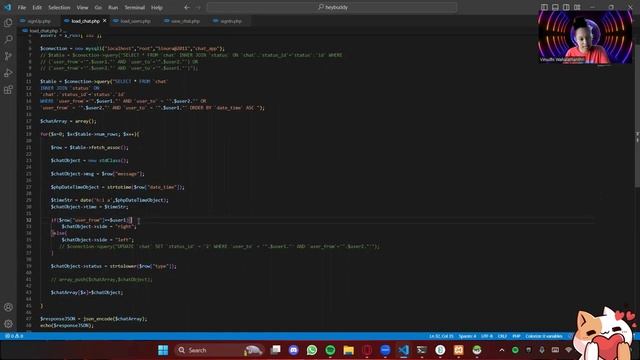Image resolution: width=640 pixels, height=360 pixels.
Task: Click the errors and warnings status item
Action: point(14,336)
